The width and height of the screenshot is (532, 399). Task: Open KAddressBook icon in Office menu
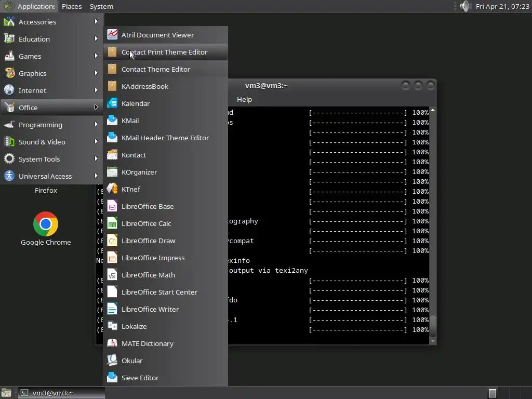112,86
